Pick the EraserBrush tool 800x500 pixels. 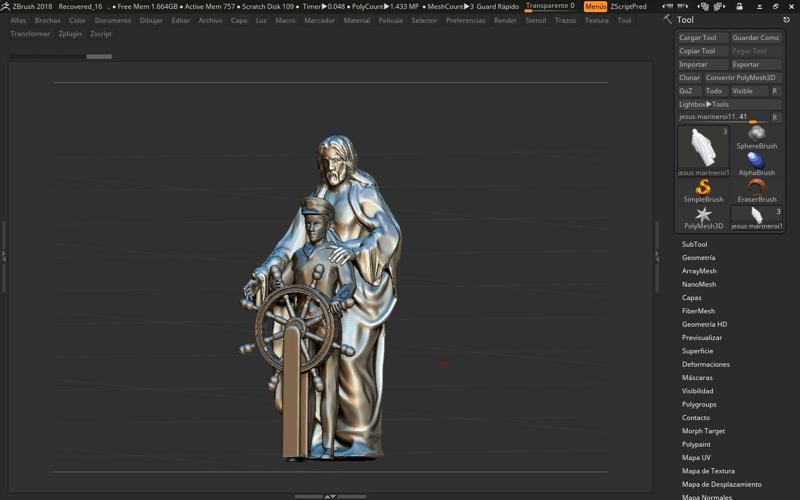tap(757, 188)
